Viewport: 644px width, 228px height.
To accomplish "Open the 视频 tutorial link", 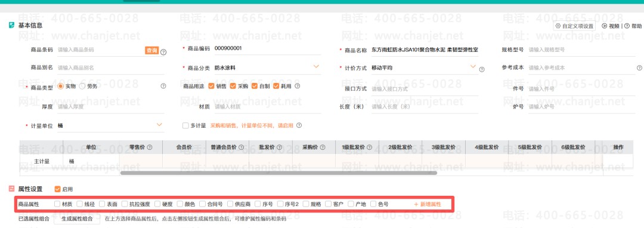I will [610, 26].
